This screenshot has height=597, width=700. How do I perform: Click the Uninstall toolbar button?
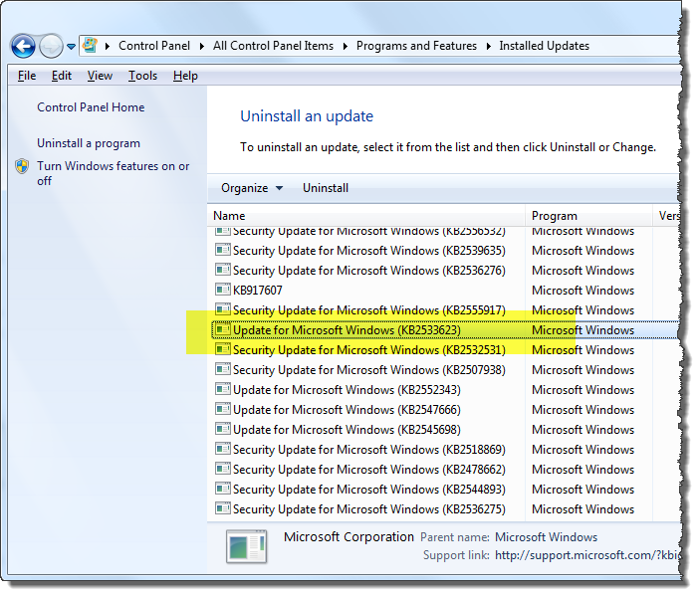326,188
